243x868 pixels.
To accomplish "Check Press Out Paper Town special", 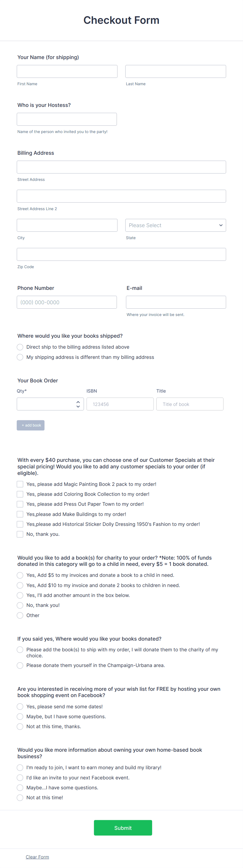I will tap(20, 504).
